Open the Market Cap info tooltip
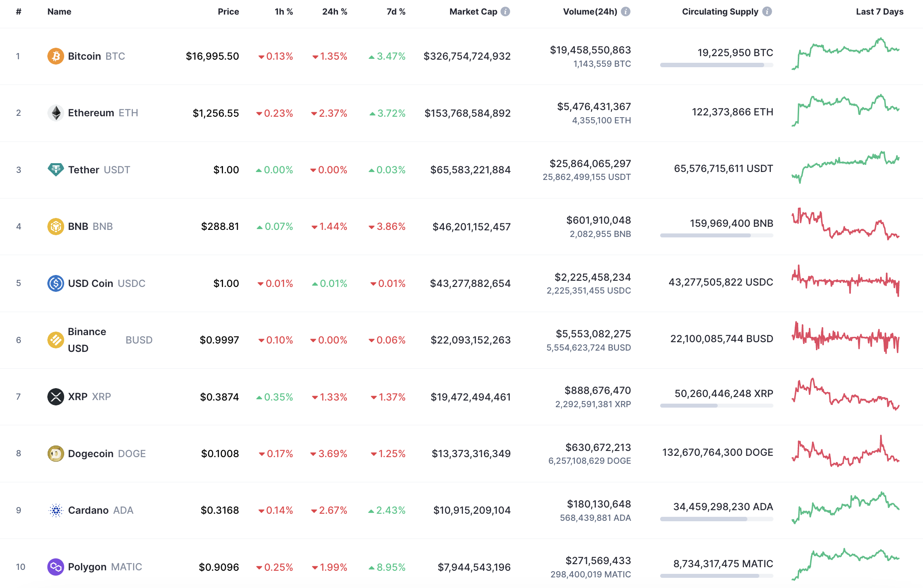The width and height of the screenshot is (923, 588). click(x=504, y=12)
